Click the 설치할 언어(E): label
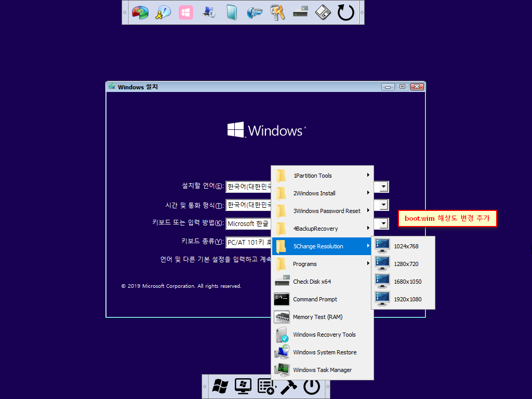 (203, 186)
